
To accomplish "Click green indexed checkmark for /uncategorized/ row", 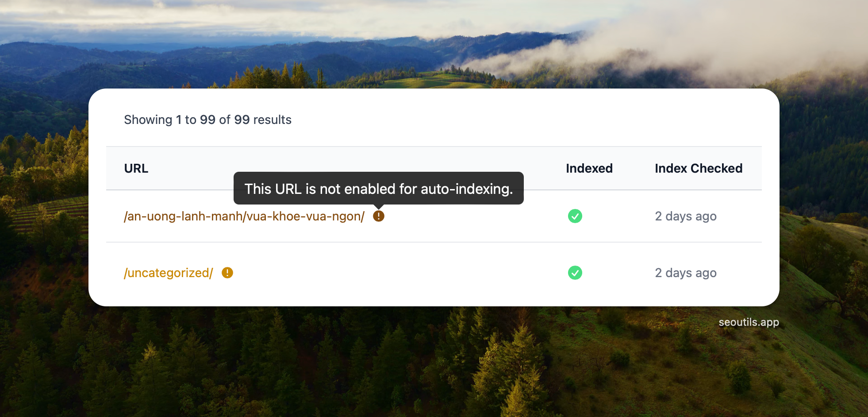I will pyautogui.click(x=575, y=273).
